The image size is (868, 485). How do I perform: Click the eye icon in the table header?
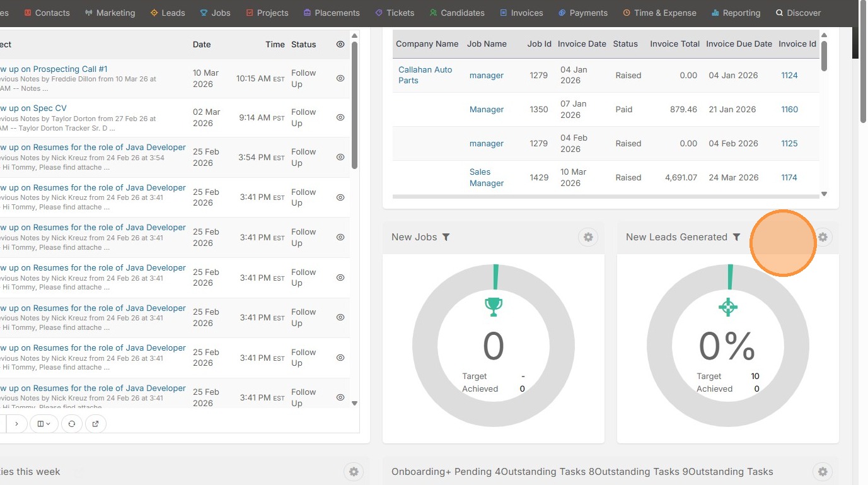(340, 44)
